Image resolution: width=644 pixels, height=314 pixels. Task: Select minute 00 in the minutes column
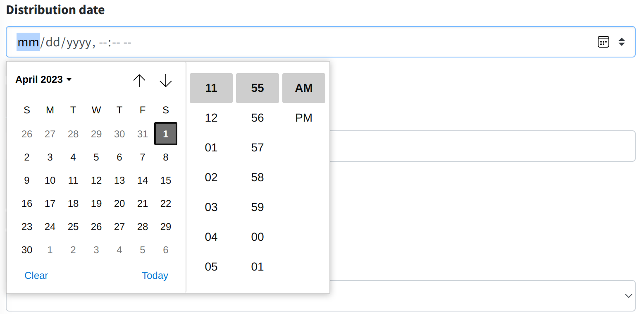pyautogui.click(x=258, y=237)
